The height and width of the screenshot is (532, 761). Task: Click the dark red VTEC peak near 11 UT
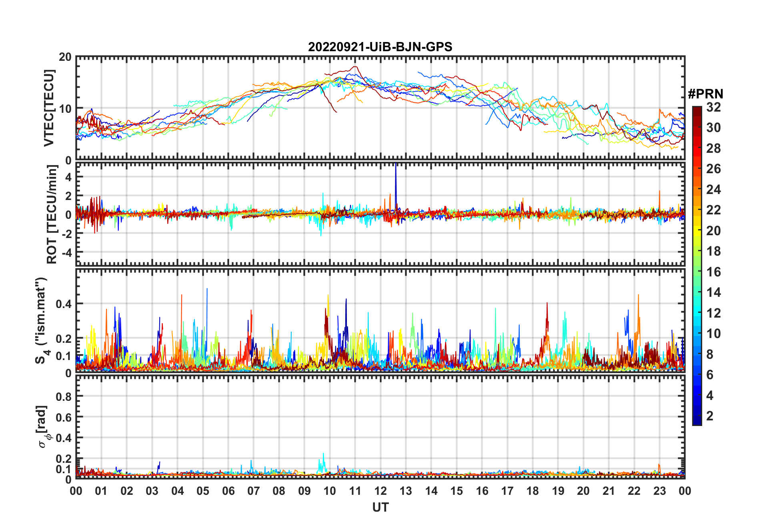click(355, 67)
